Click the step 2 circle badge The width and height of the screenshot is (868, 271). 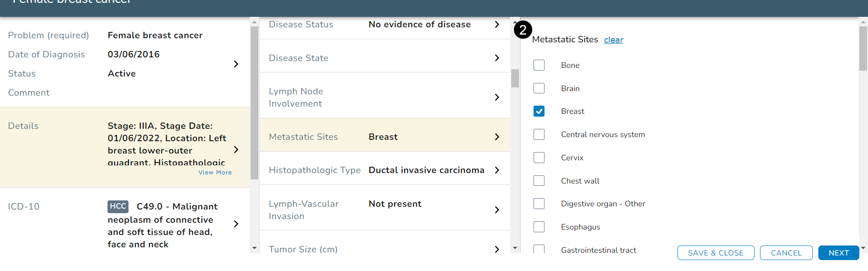[523, 30]
